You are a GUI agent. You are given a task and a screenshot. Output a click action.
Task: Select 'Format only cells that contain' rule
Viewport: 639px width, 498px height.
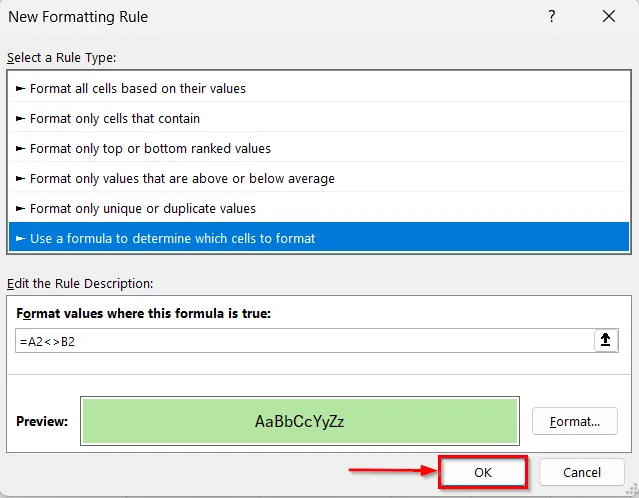[x=319, y=118]
